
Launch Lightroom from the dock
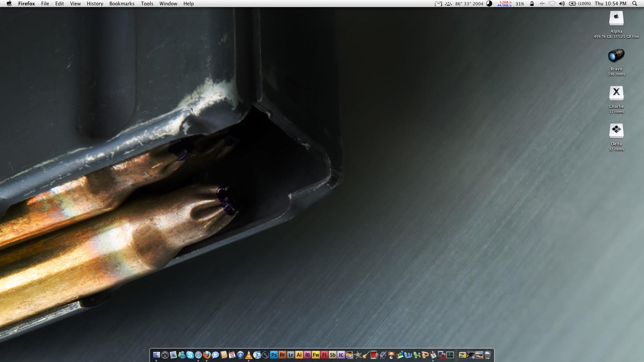(x=290, y=355)
